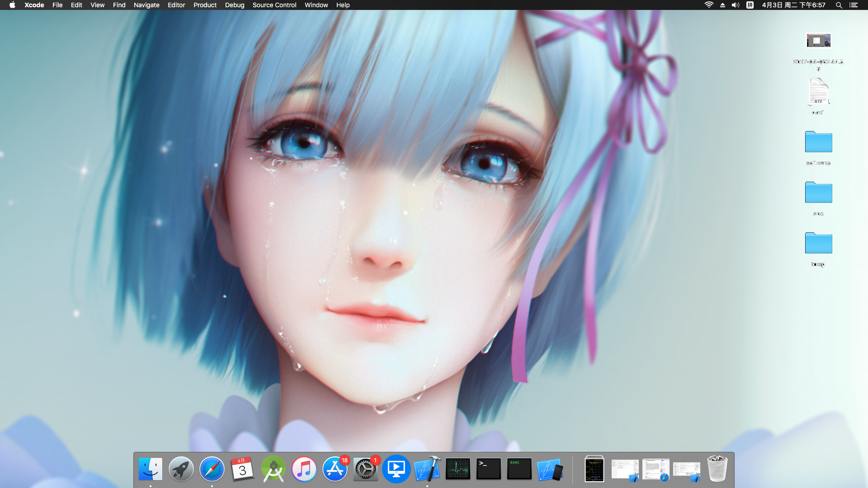Open the input method menu icon

750,5
